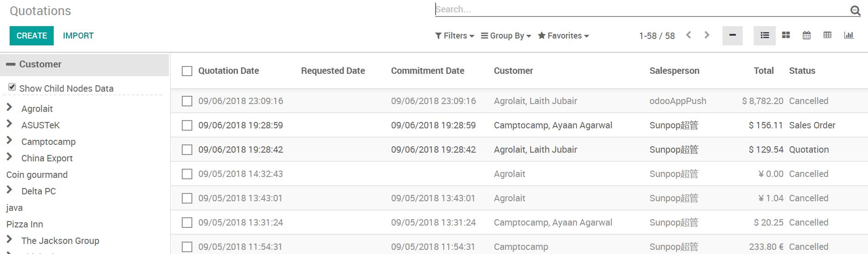Show the graph view

coord(849,35)
